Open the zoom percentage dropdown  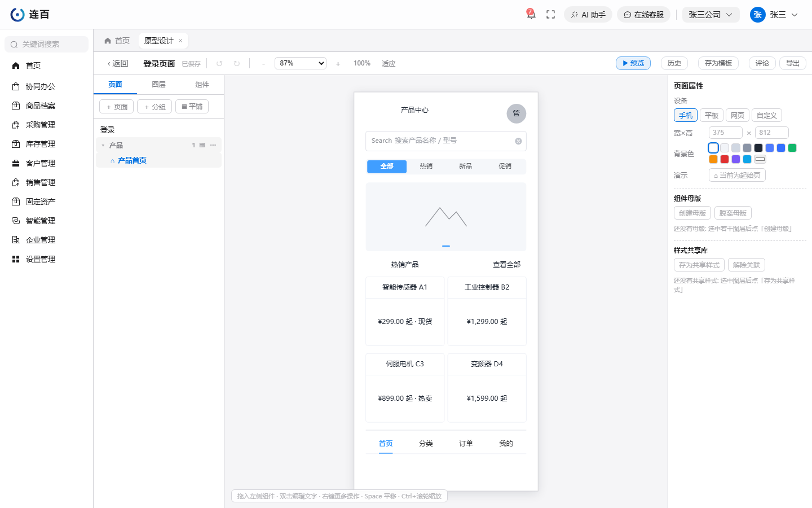click(301, 63)
